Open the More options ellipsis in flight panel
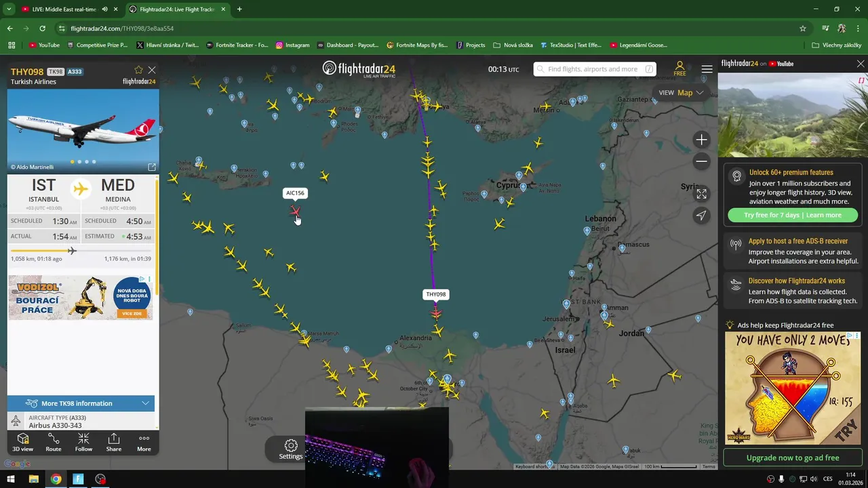 tap(144, 442)
